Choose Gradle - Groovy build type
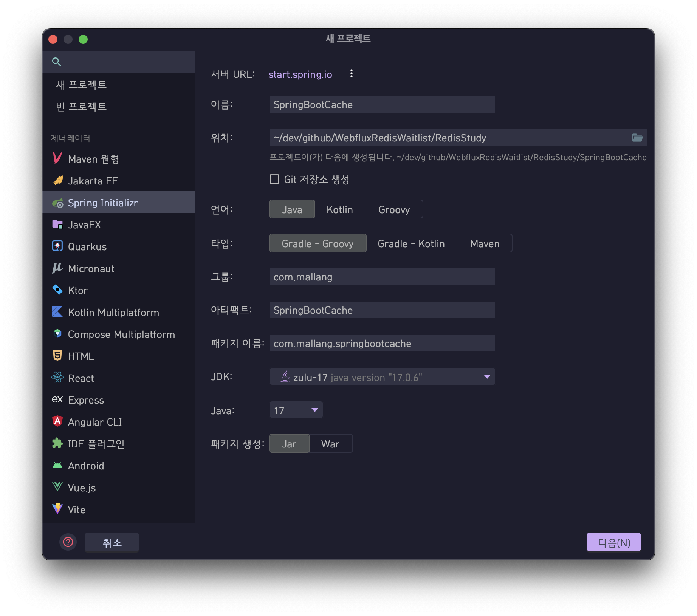Image resolution: width=697 pixels, height=616 pixels. tap(318, 243)
